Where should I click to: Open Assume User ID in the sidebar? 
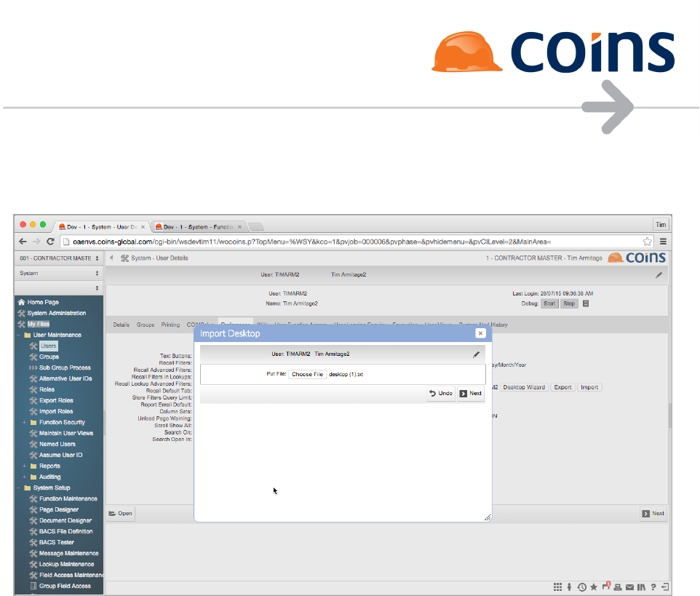coord(60,456)
